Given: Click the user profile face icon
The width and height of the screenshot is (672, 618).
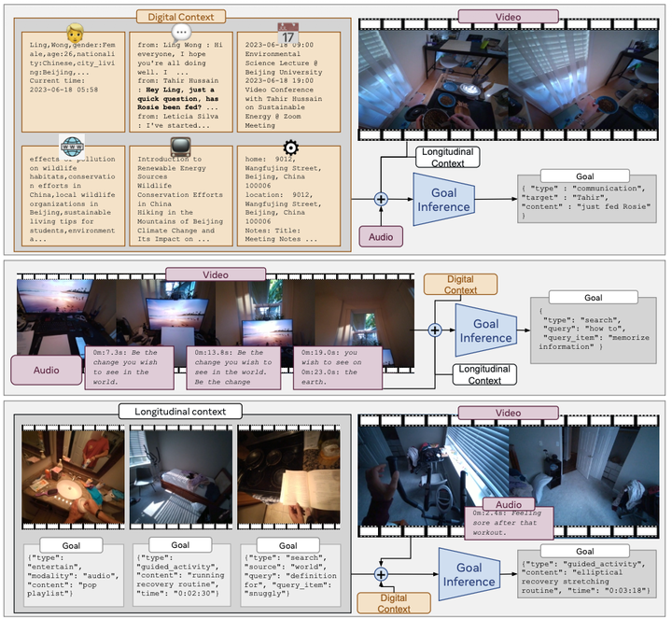Looking at the screenshot, I should coord(74,31).
